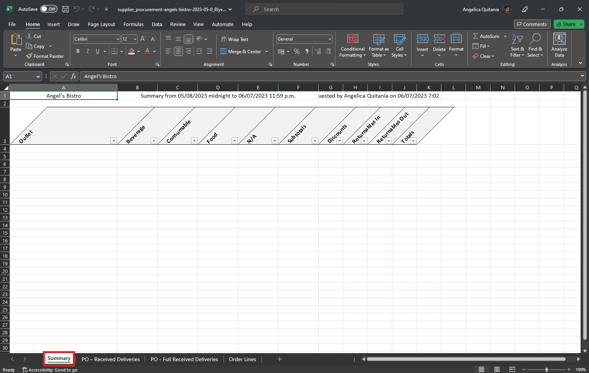The image size is (589, 373).
Task: Click Delete cells icon
Action: pyautogui.click(x=439, y=39)
